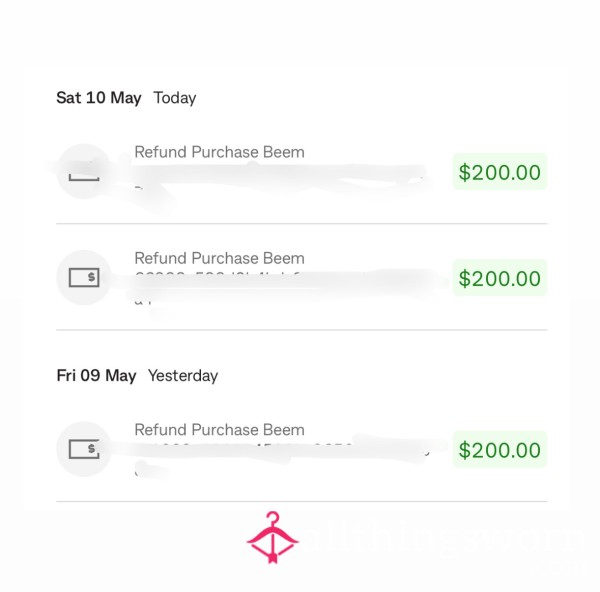600x592 pixels.
Task: Select the $200.00 amount on Fri 09 May
Action: click(x=500, y=449)
